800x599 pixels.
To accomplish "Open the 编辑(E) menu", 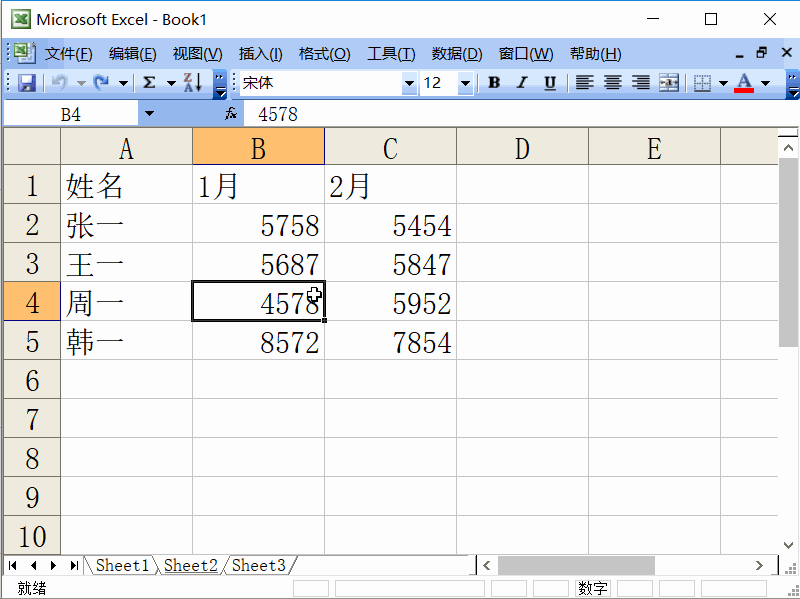I will tap(132, 54).
